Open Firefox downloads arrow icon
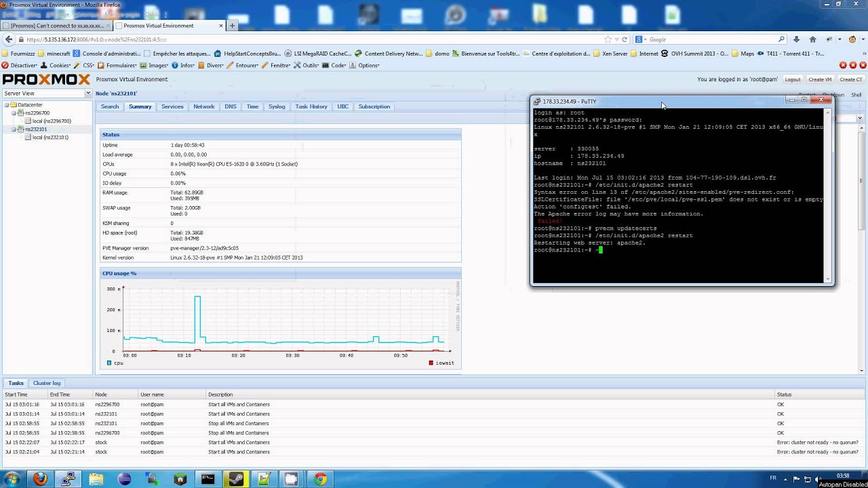The image size is (868, 488). point(796,39)
